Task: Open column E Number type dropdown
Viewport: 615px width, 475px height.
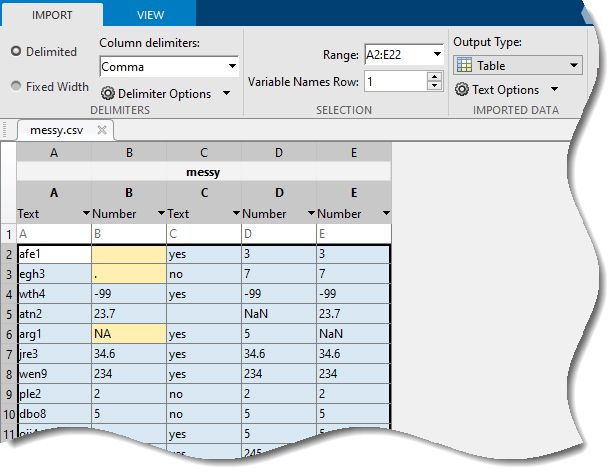Action: click(385, 214)
